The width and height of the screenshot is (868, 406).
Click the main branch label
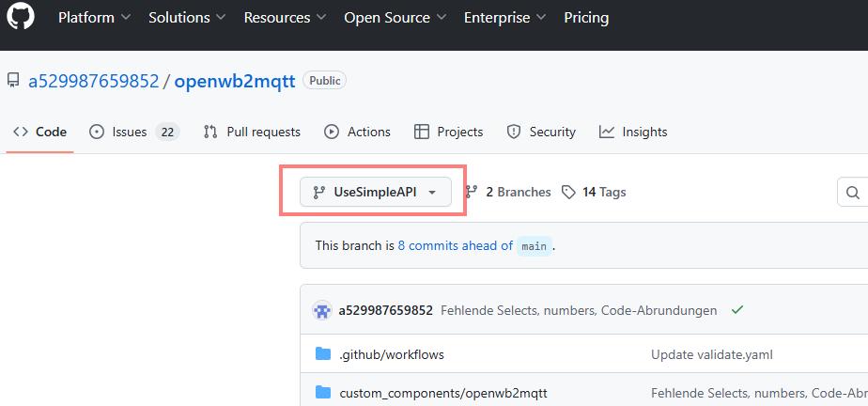[535, 246]
